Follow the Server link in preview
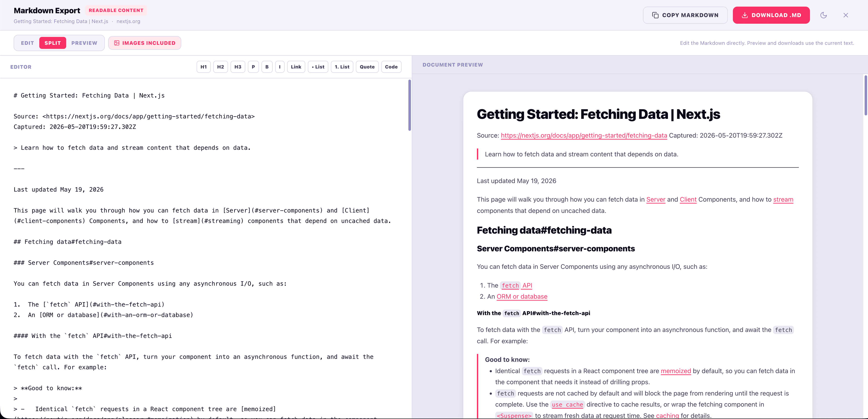Viewport: 868px width, 419px height. tap(656, 199)
